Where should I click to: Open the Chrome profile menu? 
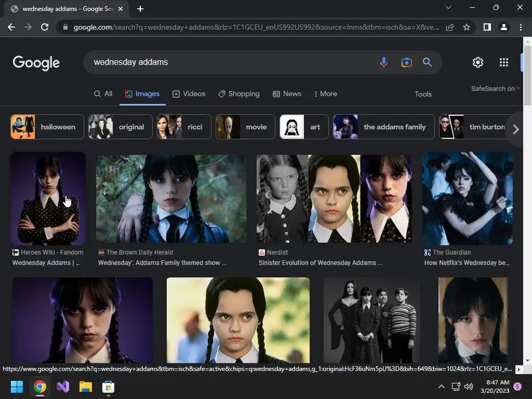coord(504,27)
